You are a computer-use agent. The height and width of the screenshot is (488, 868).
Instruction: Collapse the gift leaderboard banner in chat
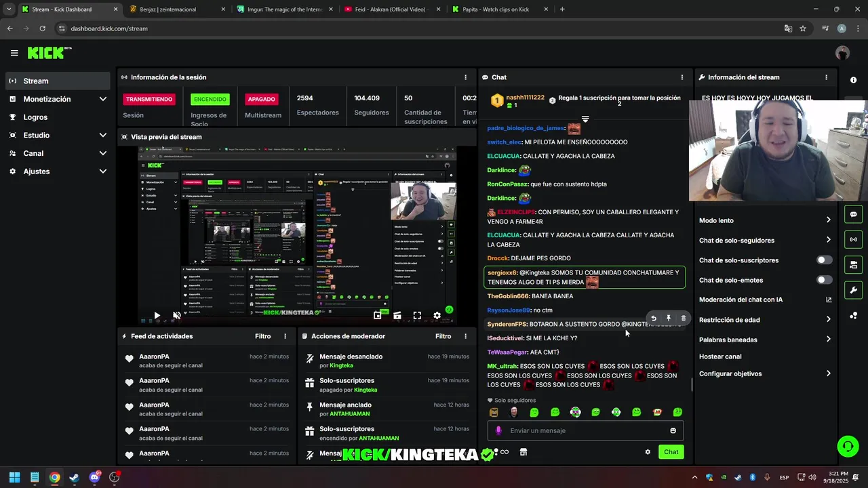585,119
